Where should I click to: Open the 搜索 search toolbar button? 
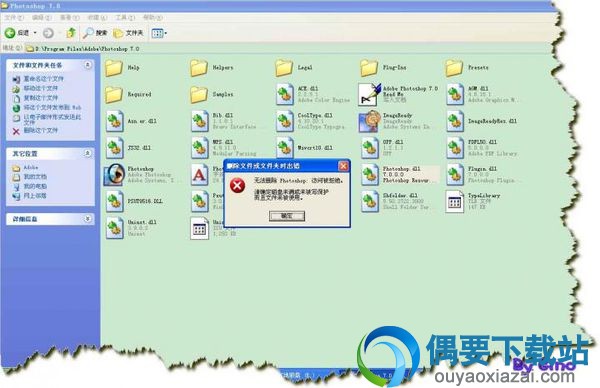[x=95, y=33]
